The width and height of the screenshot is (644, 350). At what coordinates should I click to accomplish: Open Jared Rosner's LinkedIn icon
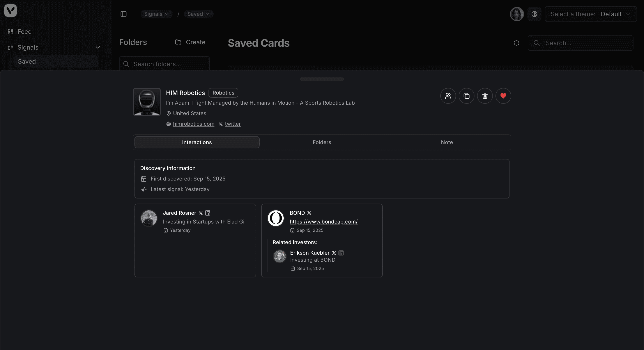207,213
